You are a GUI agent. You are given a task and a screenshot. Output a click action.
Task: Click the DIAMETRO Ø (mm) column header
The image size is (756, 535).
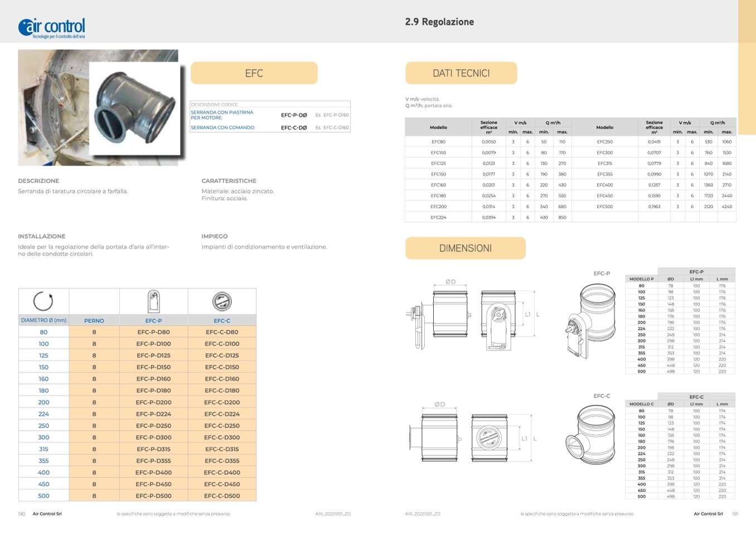coord(43,321)
